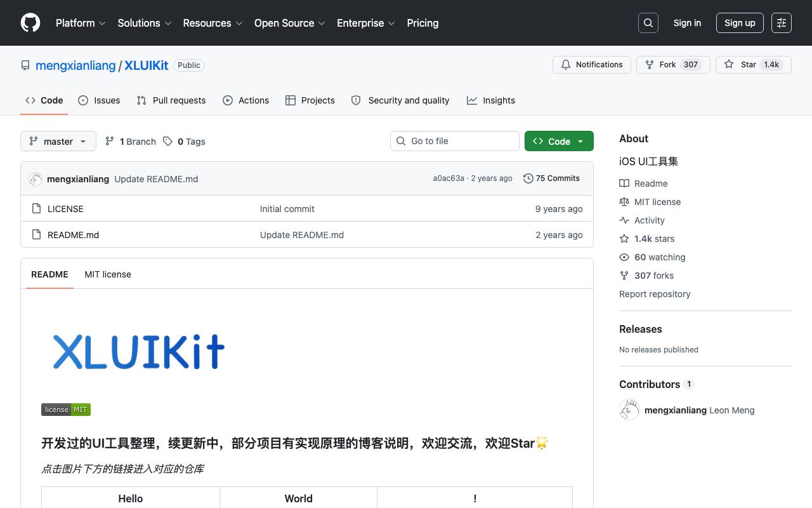Viewport: 812px width, 508px height.
Task: Click mengxianliang avatar in commit row
Action: pos(36,179)
